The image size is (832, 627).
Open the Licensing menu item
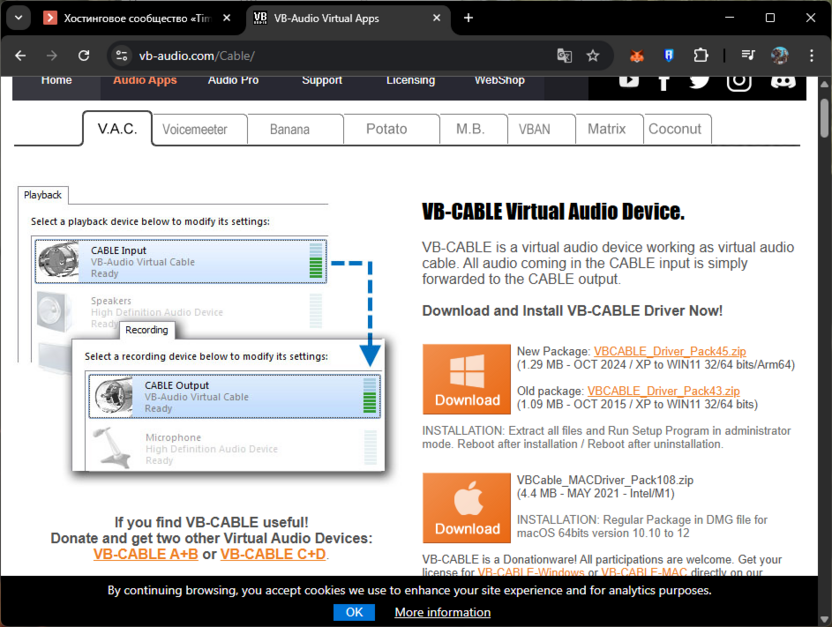click(x=410, y=81)
